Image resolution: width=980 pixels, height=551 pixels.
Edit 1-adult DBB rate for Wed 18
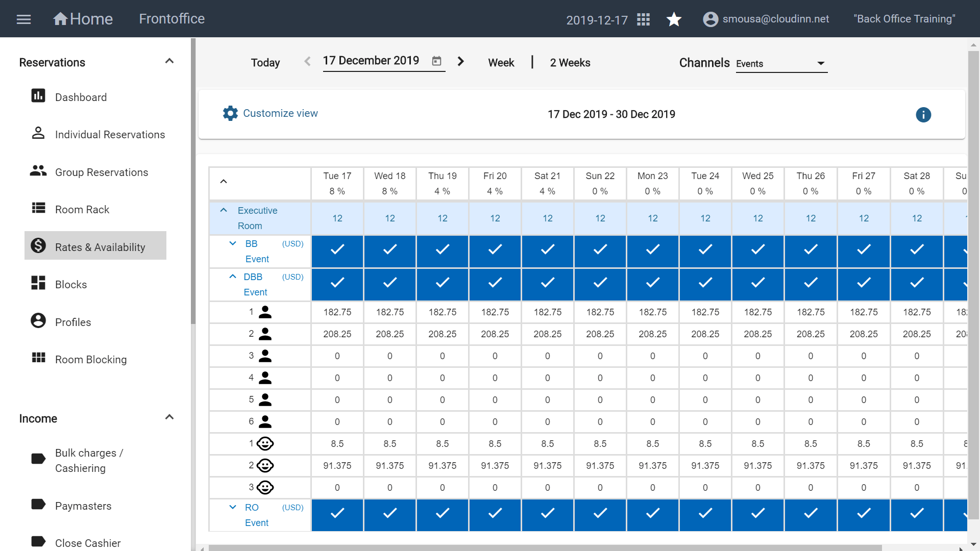(390, 312)
